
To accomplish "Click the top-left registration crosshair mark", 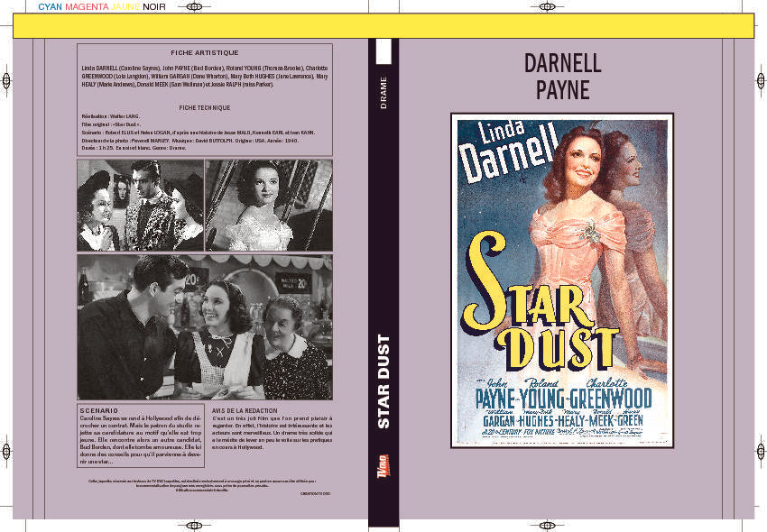I will point(194,7).
